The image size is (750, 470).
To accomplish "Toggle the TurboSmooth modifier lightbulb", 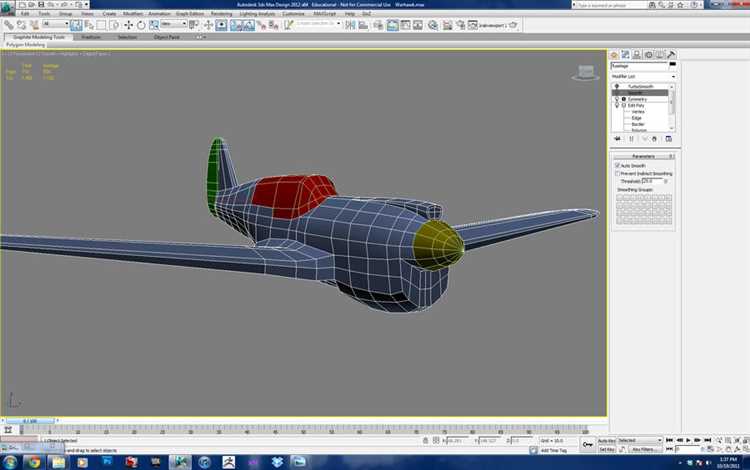I will [x=617, y=86].
